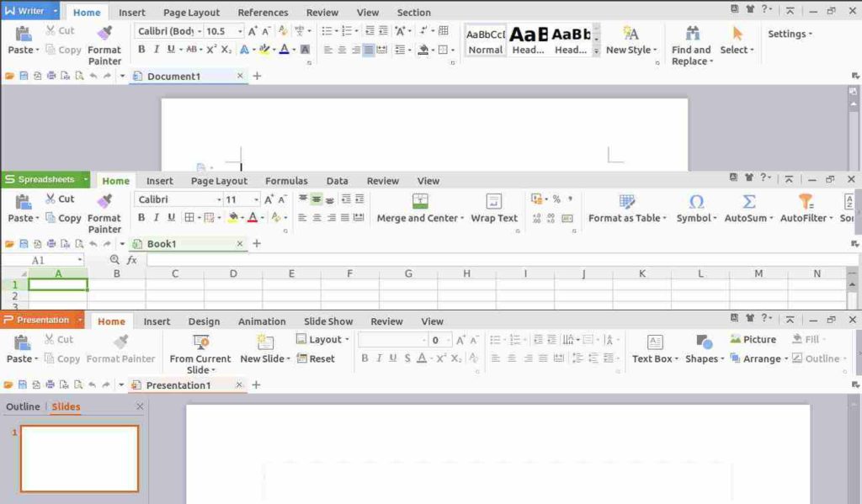Open the References tab in Writer
862x504 pixels.
[x=263, y=12]
